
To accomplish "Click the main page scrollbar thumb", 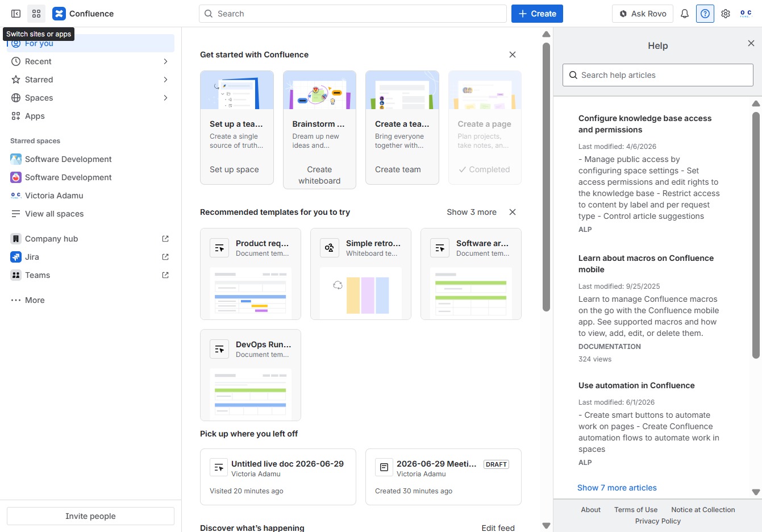I will [546, 177].
